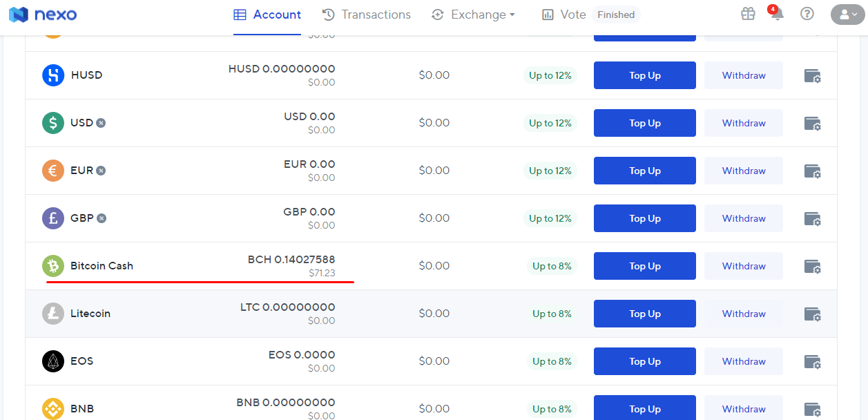Screen dimensions: 868x420
Task: Click the EOS coin icon
Action: click(x=53, y=361)
